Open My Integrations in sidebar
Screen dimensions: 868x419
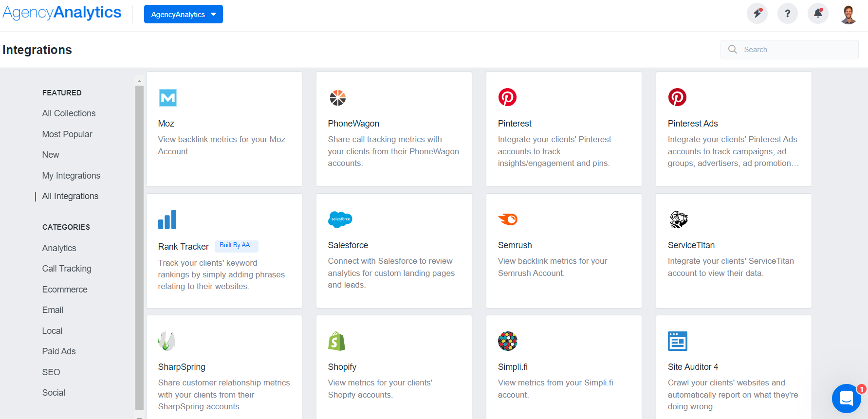pos(71,176)
